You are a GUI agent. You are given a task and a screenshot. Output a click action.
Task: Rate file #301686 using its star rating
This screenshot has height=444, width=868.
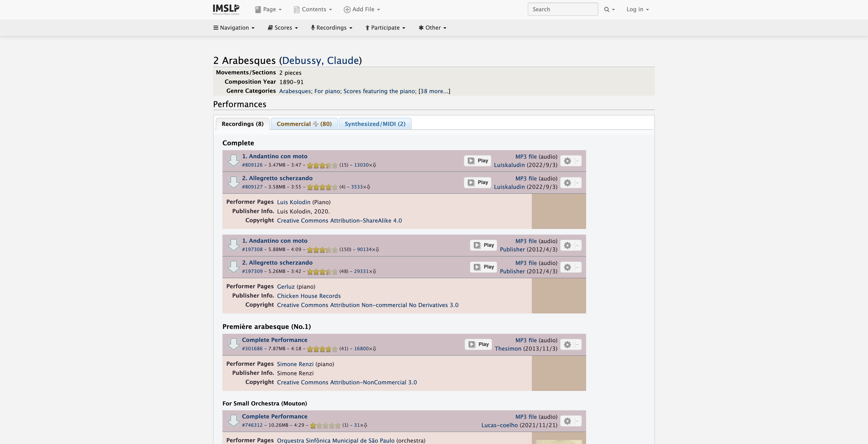pos(322,349)
